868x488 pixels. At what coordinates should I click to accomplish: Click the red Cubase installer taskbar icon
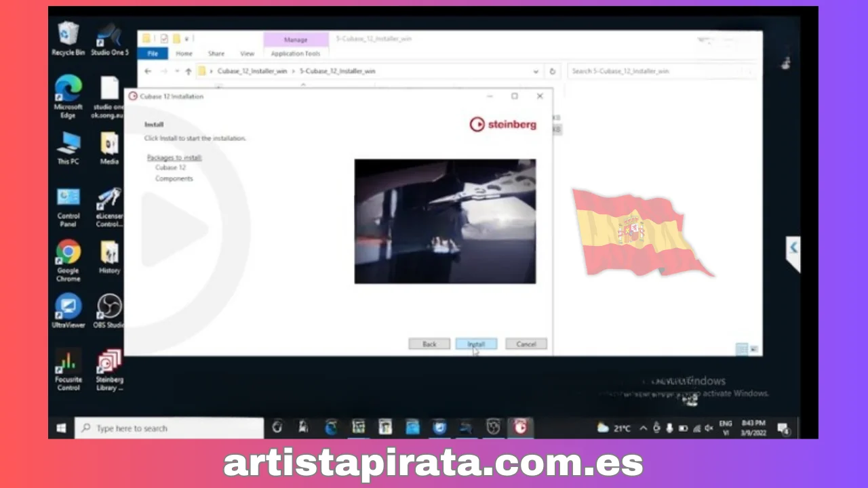(x=520, y=428)
